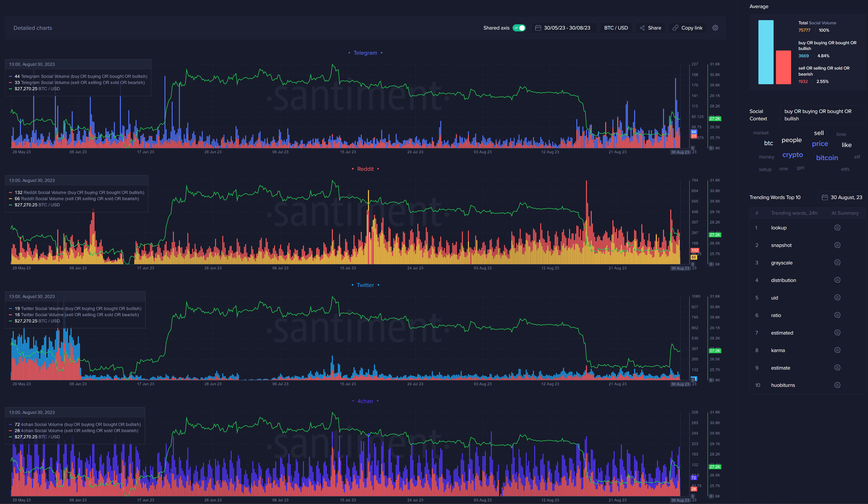Click the Total Social Volume value 75777
This screenshot has height=504, width=868.
pyautogui.click(x=804, y=30)
